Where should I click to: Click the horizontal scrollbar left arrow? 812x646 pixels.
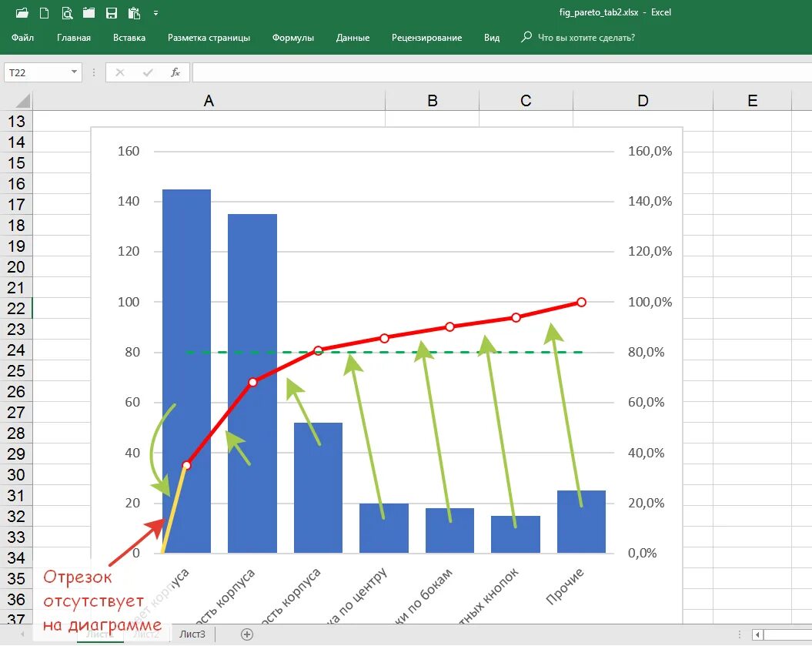[x=757, y=634]
